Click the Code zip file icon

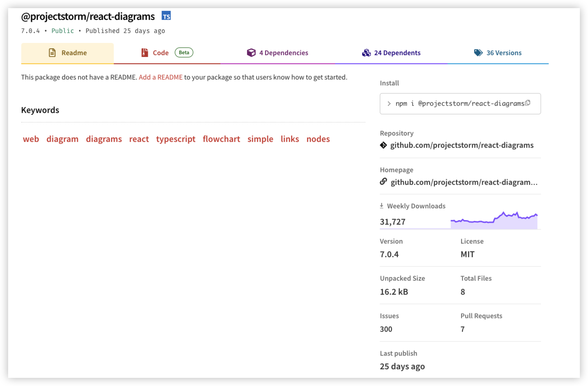[145, 53]
